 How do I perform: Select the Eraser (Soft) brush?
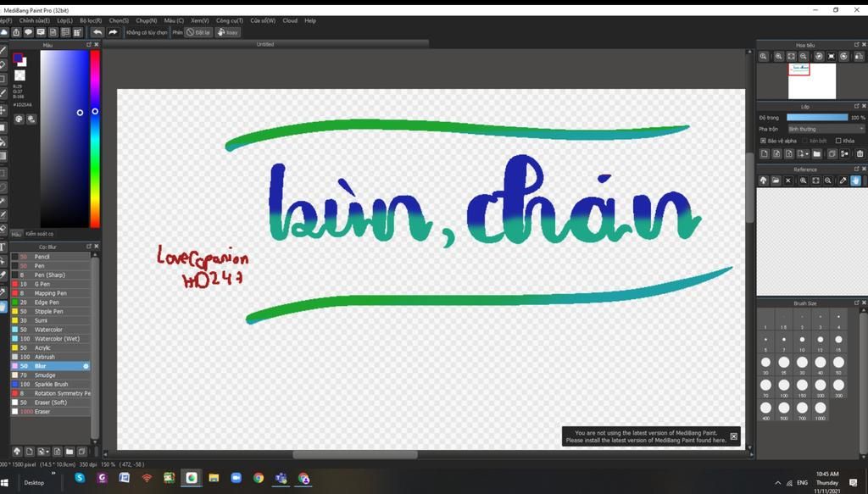coord(50,402)
